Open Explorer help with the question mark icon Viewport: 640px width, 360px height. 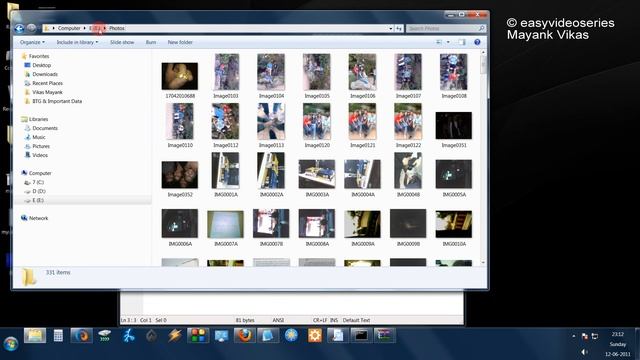477,42
